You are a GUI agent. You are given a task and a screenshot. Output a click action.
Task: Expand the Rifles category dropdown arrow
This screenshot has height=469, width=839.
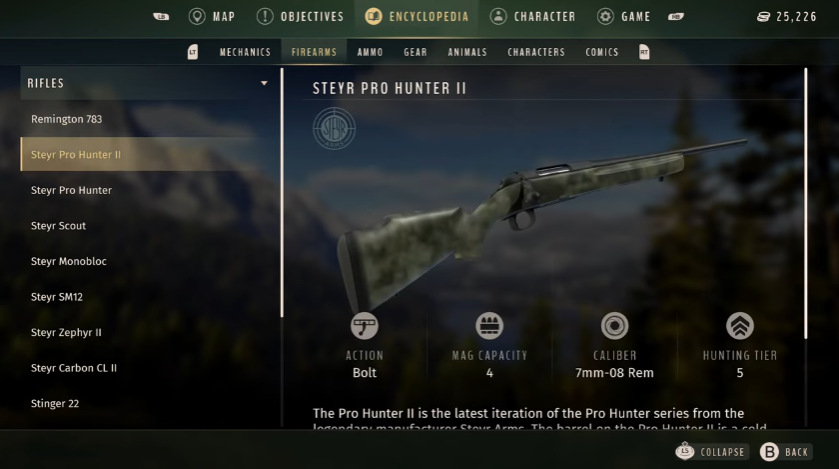pyautogui.click(x=264, y=83)
